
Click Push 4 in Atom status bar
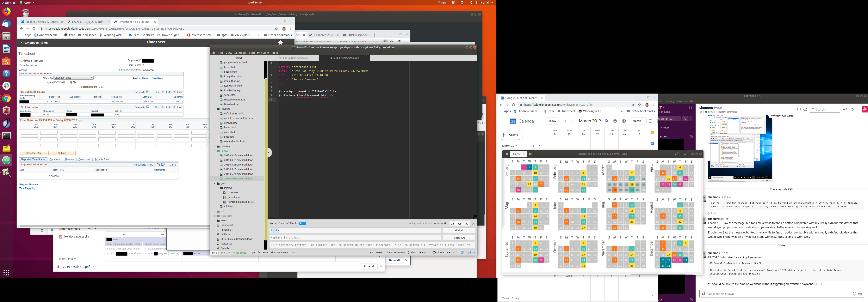click(x=424, y=252)
